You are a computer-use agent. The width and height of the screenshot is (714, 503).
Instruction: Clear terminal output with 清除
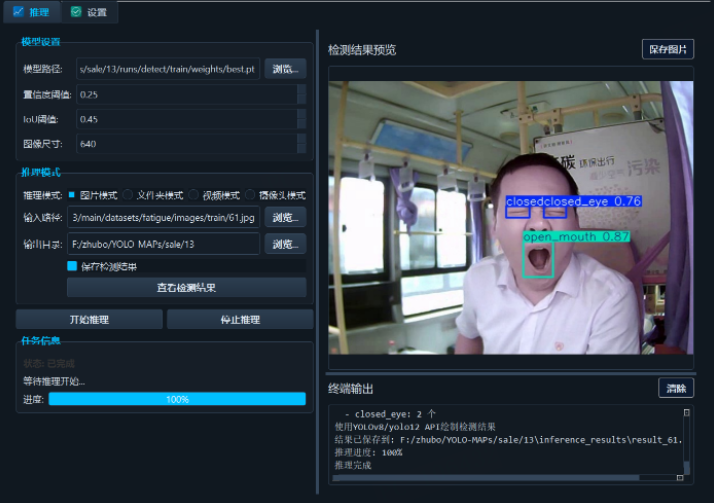(x=676, y=388)
